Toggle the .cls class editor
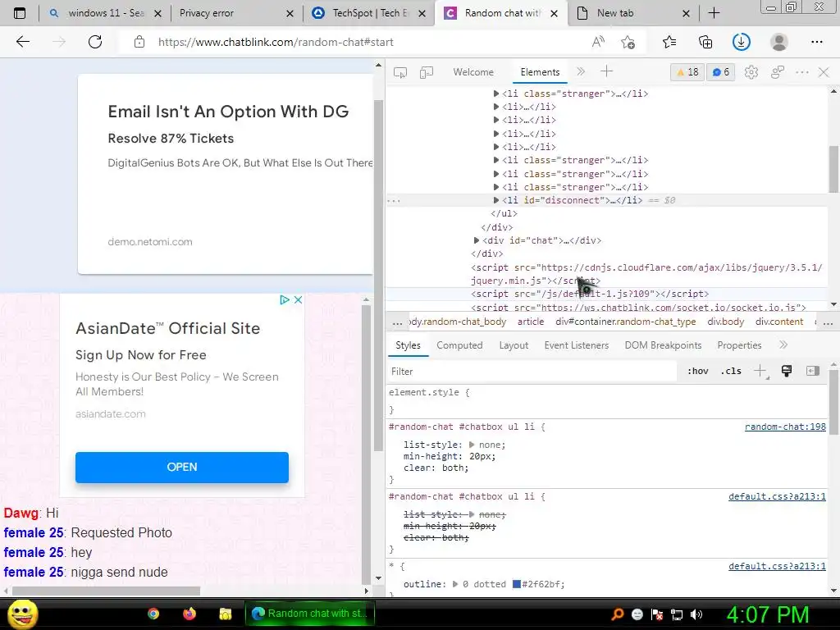Screen dimensions: 840x630 coord(731,372)
